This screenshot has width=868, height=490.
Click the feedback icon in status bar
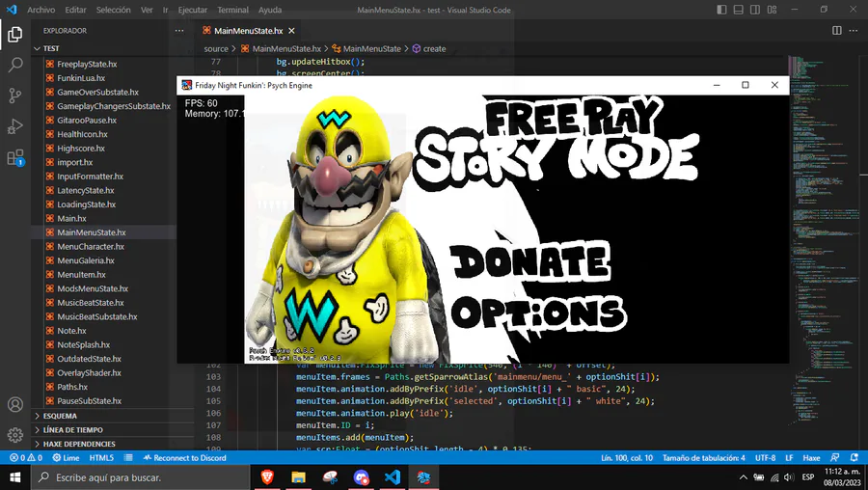(835, 458)
